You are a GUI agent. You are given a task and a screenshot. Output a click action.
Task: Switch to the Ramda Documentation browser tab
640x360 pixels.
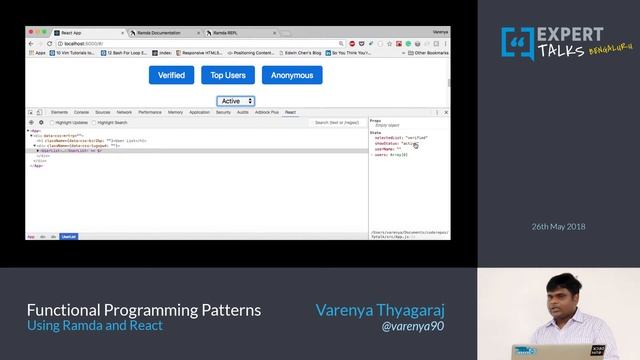(163, 33)
